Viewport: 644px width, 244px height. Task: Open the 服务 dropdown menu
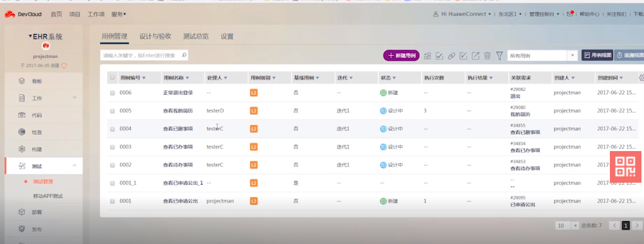119,14
